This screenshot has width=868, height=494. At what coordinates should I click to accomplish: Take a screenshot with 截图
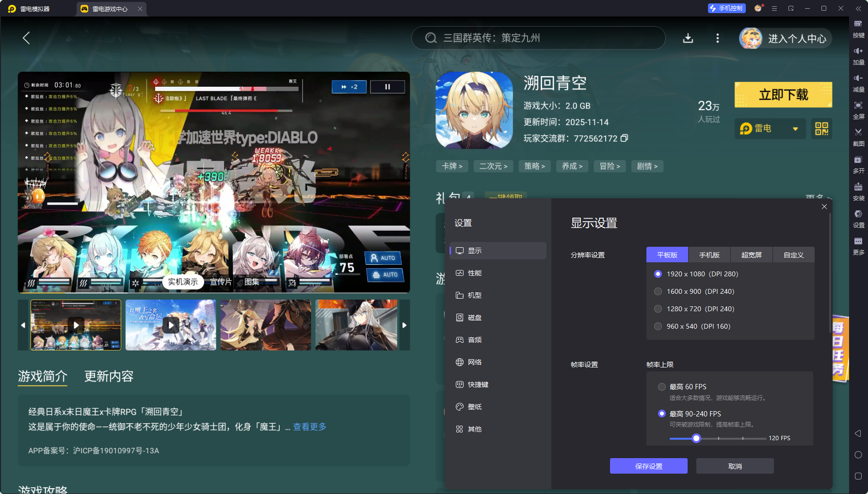858,137
